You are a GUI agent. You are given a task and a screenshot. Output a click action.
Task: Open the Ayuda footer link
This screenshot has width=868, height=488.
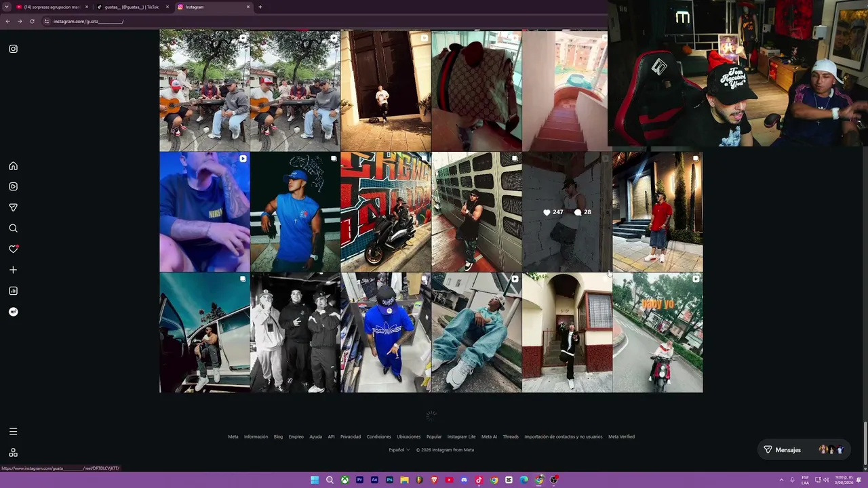[316, 436]
